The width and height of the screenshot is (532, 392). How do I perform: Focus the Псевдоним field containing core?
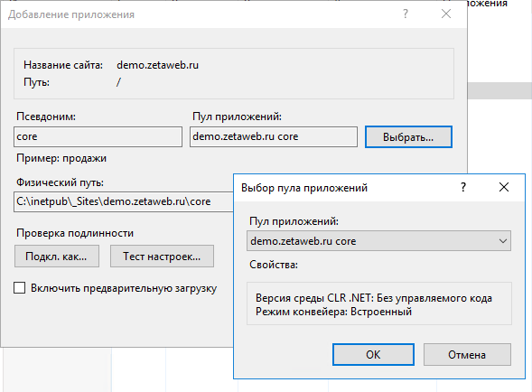click(98, 136)
